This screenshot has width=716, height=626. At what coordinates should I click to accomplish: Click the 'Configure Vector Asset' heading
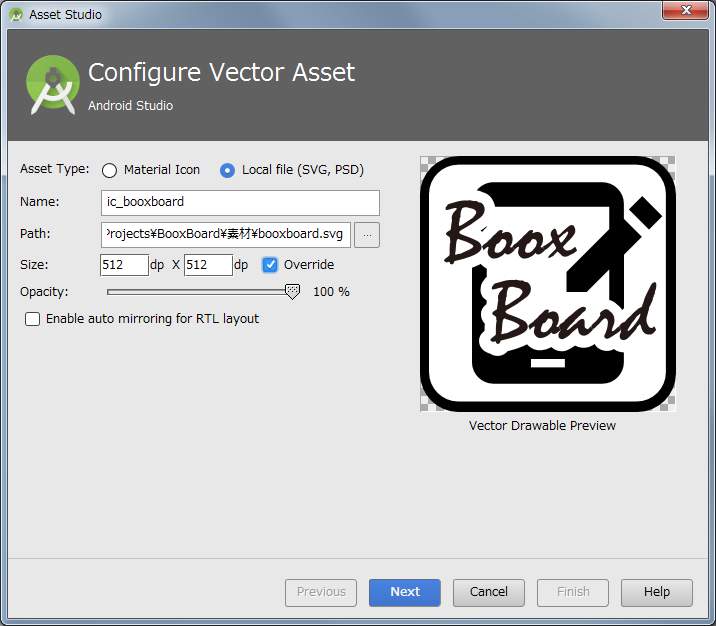(x=221, y=73)
